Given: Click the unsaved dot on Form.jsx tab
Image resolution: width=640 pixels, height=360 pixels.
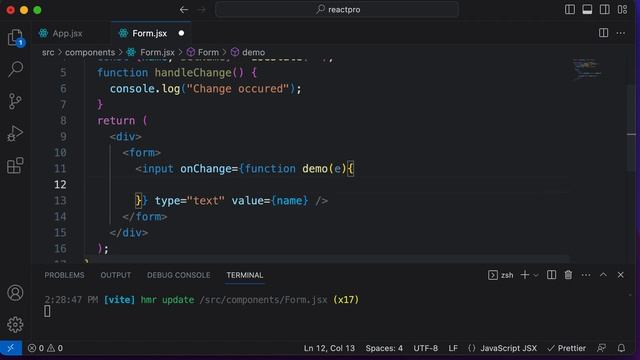Looking at the screenshot, I should (181, 33).
